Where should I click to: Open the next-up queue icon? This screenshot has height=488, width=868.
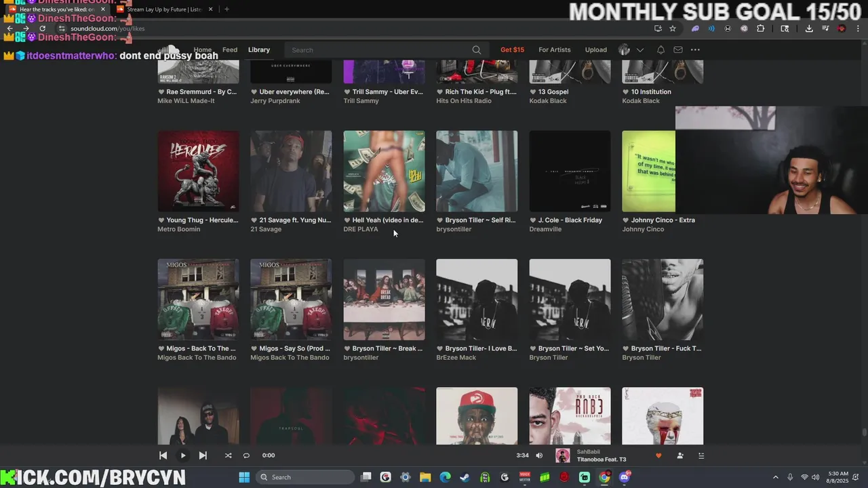point(701,455)
